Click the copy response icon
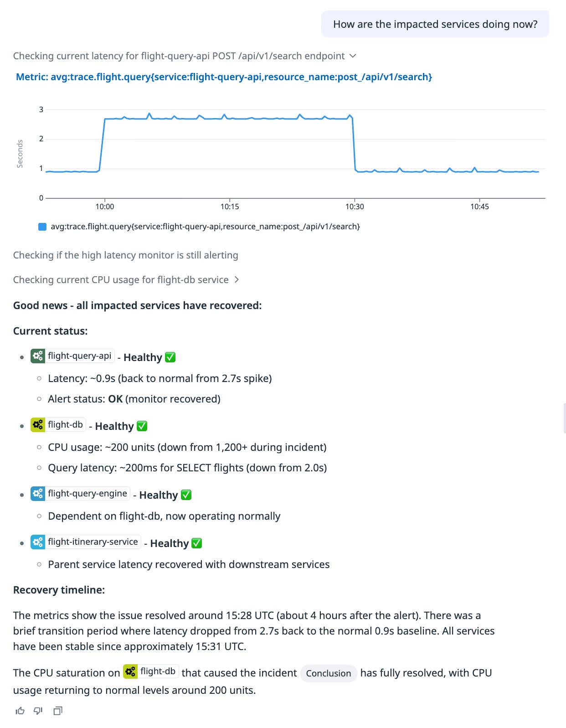Viewport: 566px width, 728px height. [57, 710]
